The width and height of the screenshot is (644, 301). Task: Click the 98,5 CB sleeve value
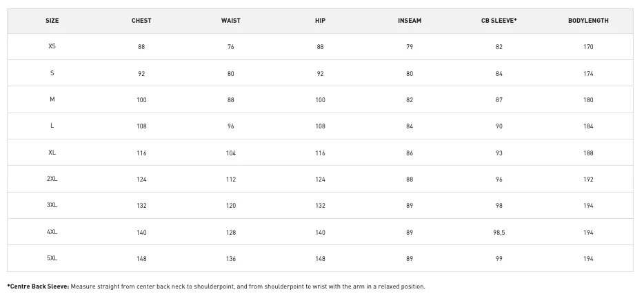click(499, 233)
